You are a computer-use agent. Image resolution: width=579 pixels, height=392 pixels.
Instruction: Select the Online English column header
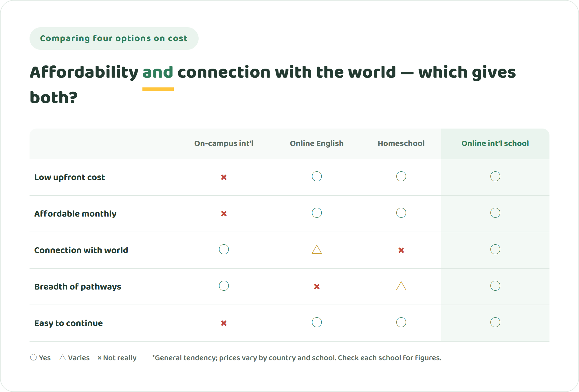tap(317, 143)
